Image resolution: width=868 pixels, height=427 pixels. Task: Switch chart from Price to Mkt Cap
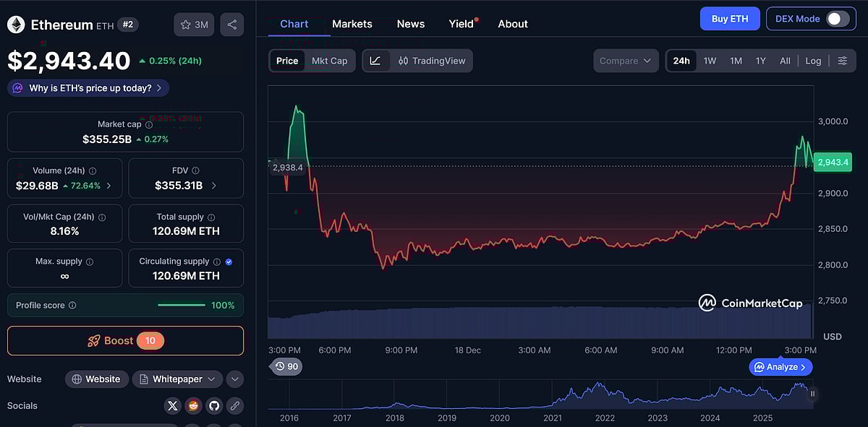point(329,61)
